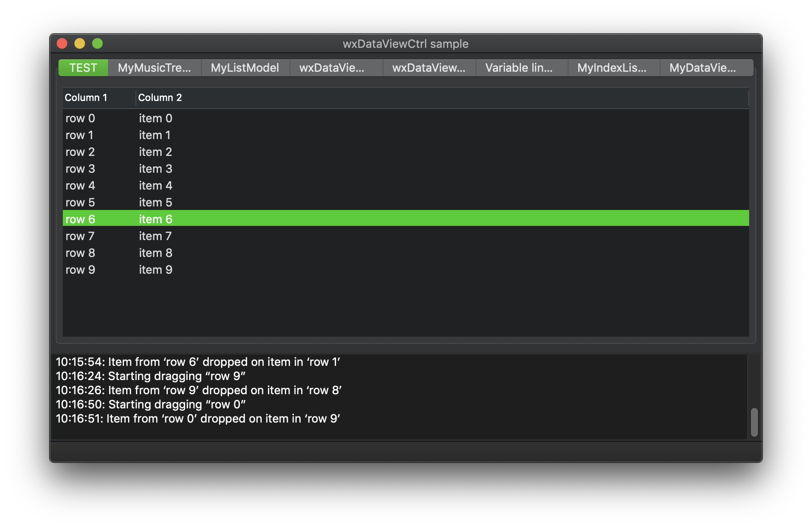Sort by the Column 2 header
This screenshot has width=812, height=528.
(160, 97)
